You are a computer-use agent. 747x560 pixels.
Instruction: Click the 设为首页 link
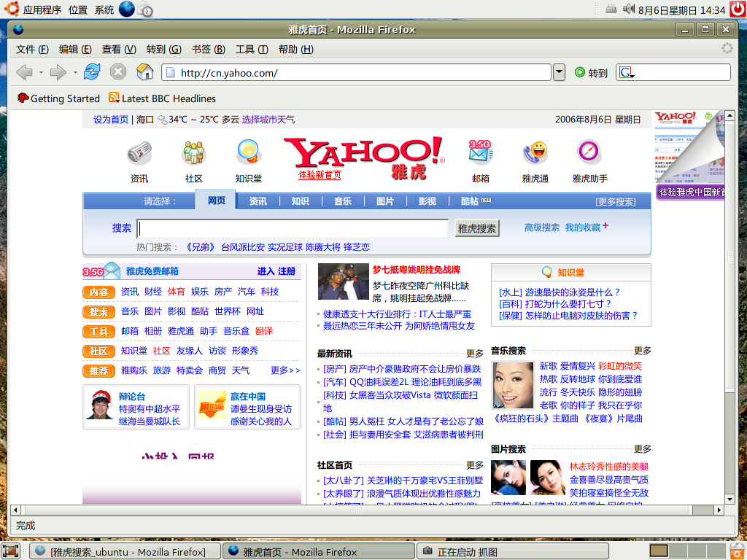click(x=111, y=120)
